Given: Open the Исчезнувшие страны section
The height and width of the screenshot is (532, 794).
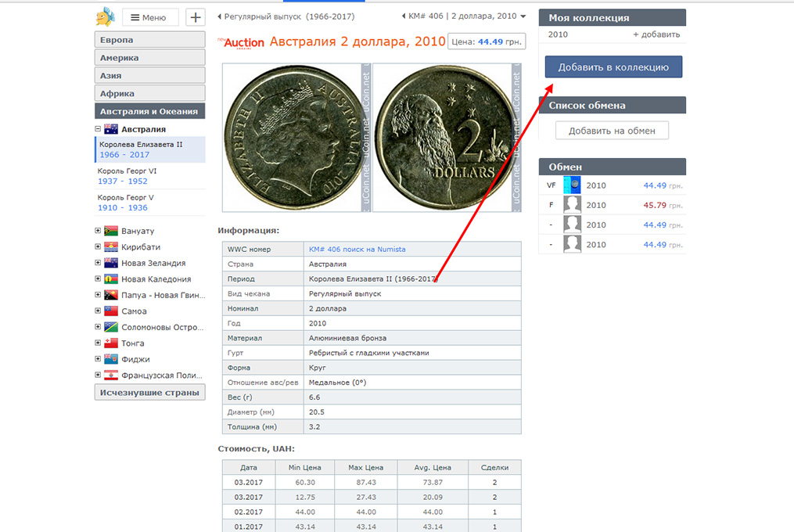Looking at the screenshot, I should tap(149, 393).
